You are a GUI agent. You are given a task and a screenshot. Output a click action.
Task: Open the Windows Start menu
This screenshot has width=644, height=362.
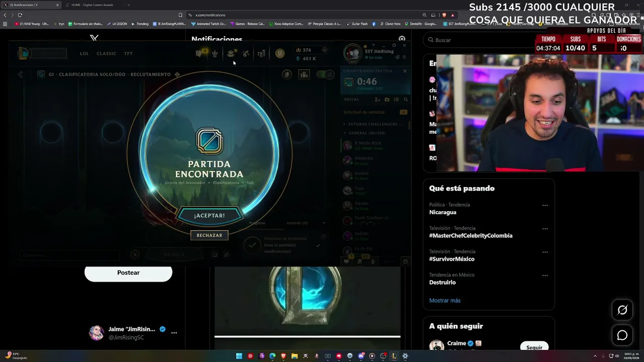(239, 356)
